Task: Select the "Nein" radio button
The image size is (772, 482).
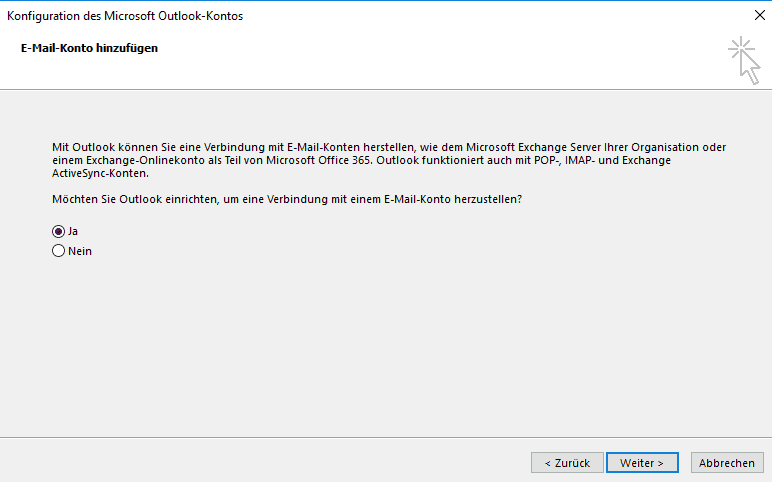Action: [58, 251]
